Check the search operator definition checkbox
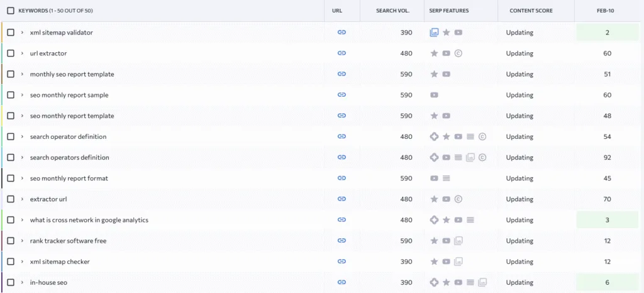Screen dimensions: 644x293 [x=11, y=136]
